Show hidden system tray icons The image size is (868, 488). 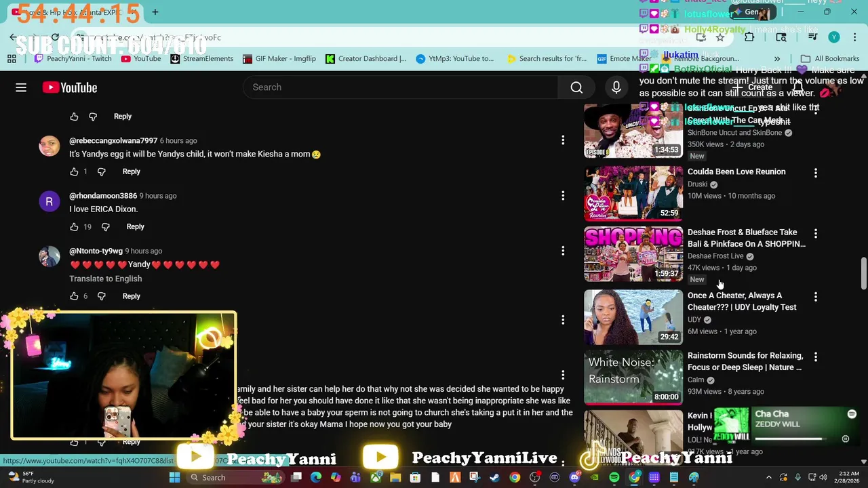768,477
